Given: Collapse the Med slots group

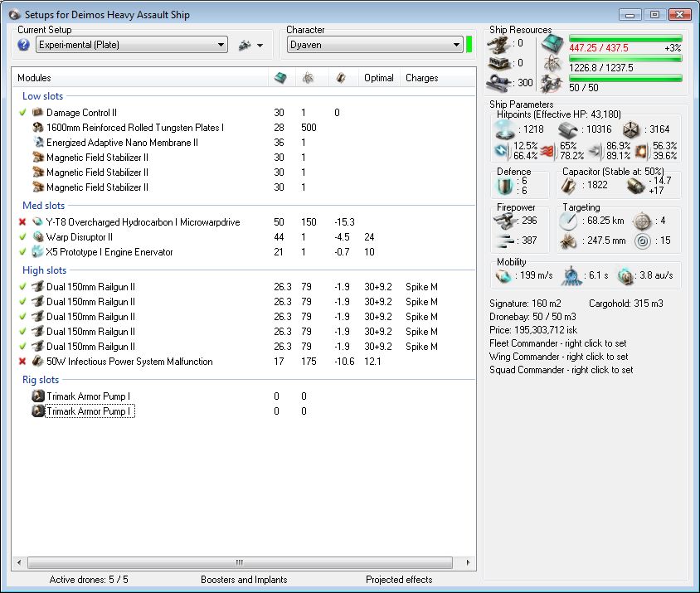Looking at the screenshot, I should [x=43, y=206].
